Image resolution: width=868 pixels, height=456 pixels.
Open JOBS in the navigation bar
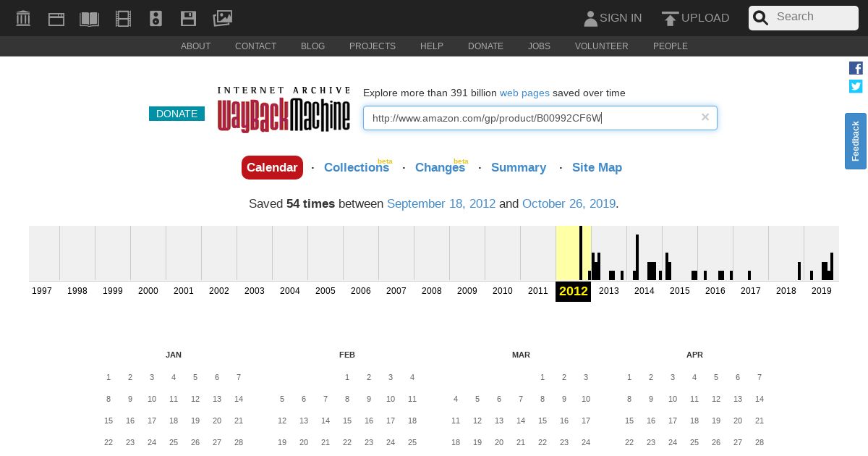point(539,46)
